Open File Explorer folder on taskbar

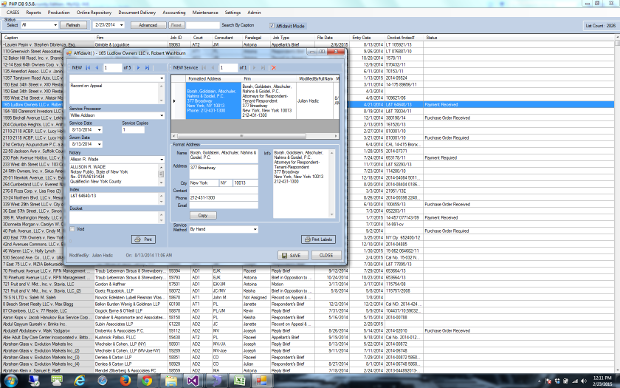(171, 380)
